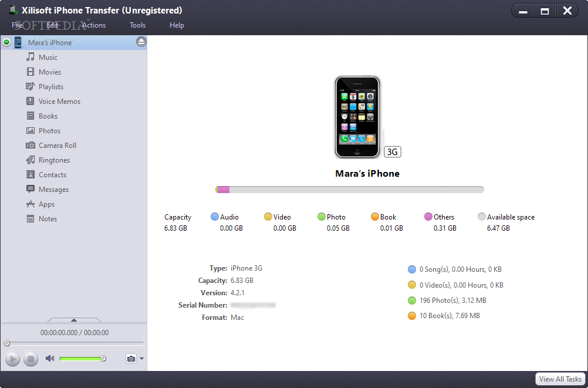Open the Edit menu
Image resolution: width=588 pixels, height=388 pixels.
point(52,25)
